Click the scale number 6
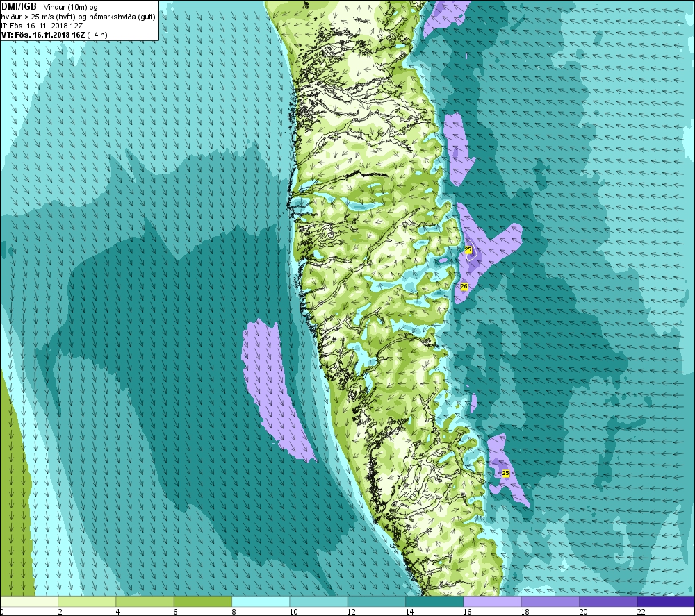This screenshot has width=695, height=616. point(176,612)
